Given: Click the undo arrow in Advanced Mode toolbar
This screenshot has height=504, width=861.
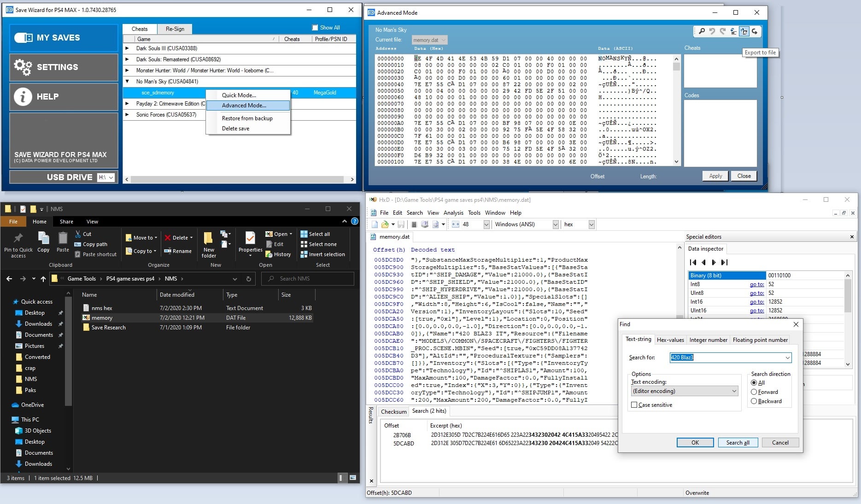Looking at the screenshot, I should [712, 31].
